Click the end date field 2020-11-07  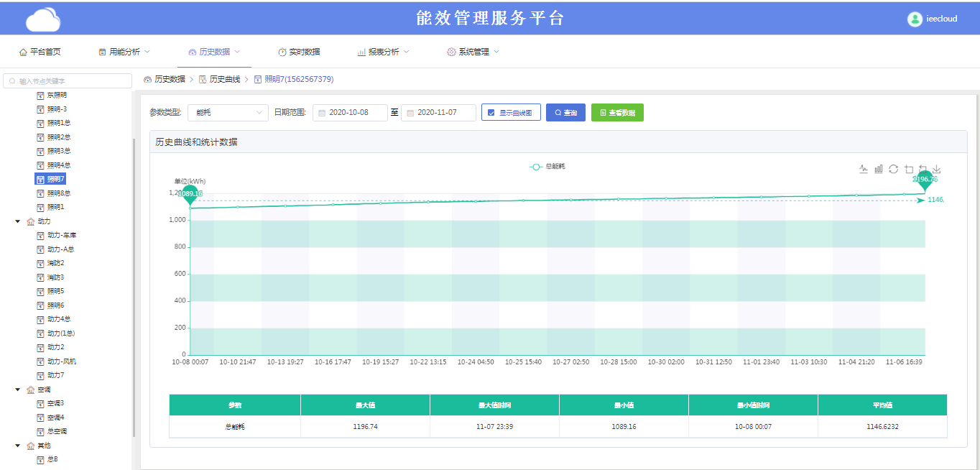438,113
